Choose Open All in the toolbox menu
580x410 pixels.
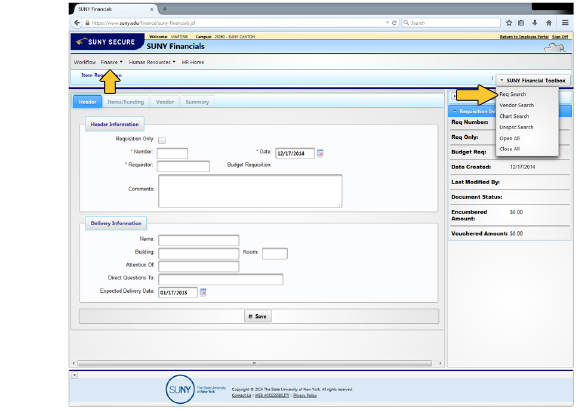[510, 138]
